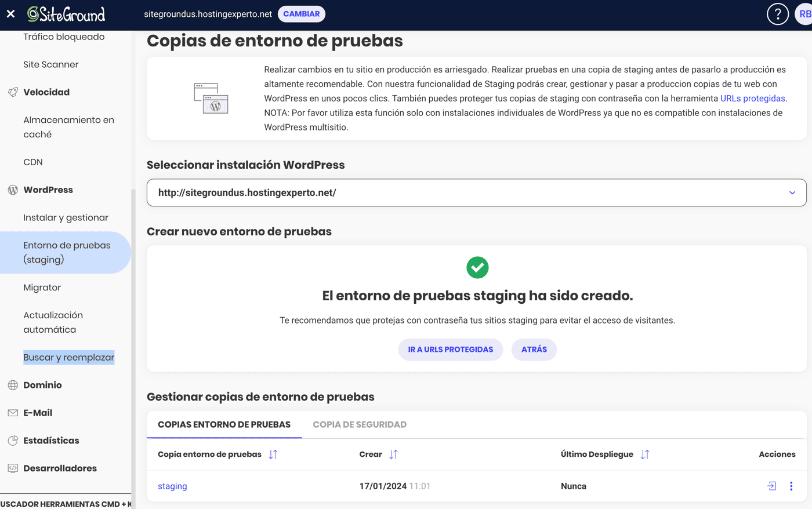Open Site Scanner in sidebar

[x=51, y=65]
